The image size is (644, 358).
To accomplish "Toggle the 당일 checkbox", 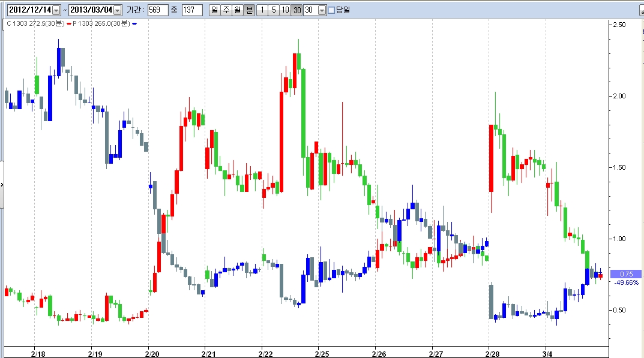I will [x=331, y=10].
